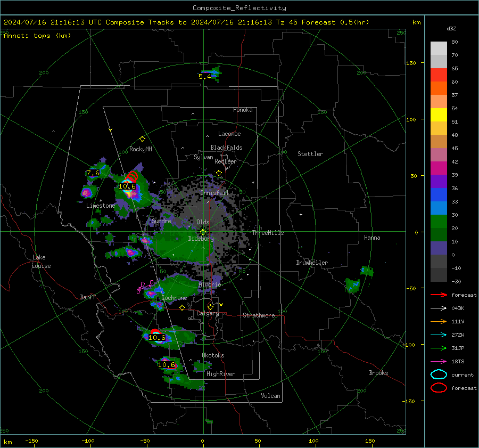Click the Limestone label
479x448 pixels.
pyautogui.click(x=101, y=206)
